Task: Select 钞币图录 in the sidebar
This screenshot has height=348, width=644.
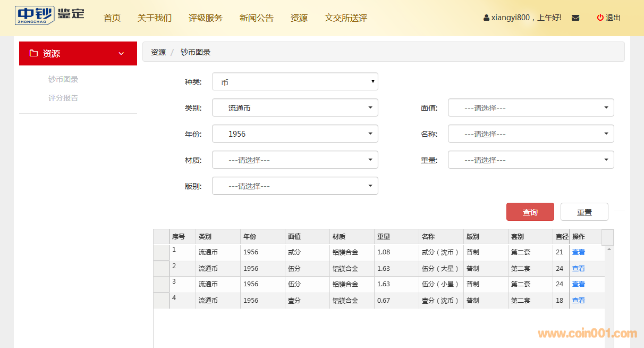Action: pyautogui.click(x=63, y=79)
